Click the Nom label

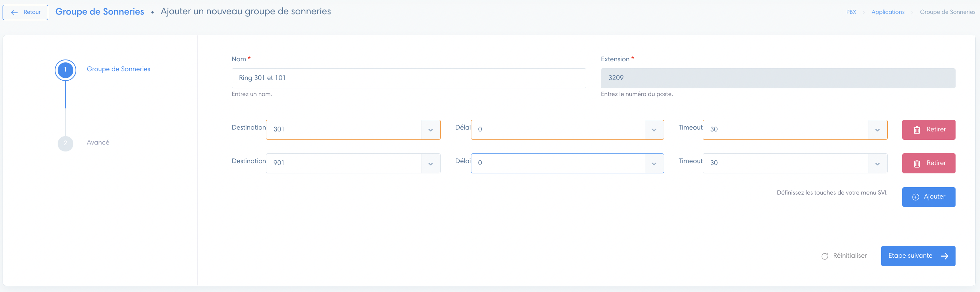[x=239, y=59]
